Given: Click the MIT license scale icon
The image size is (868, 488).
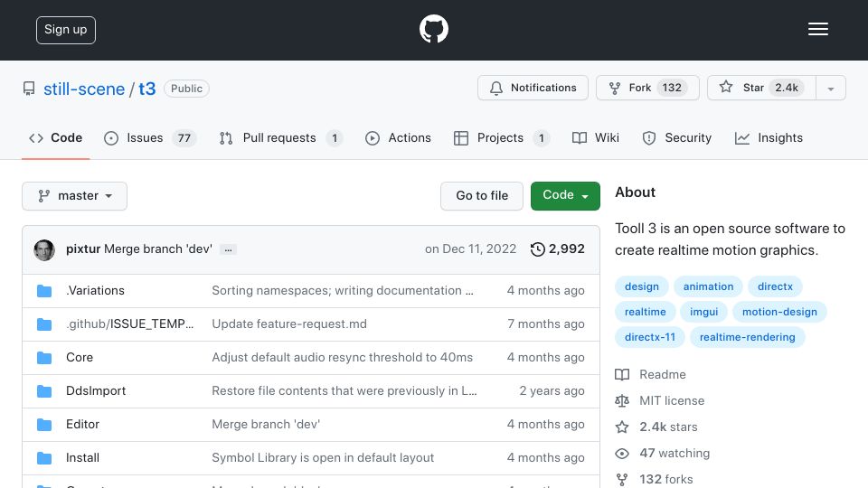Looking at the screenshot, I should coord(622,400).
